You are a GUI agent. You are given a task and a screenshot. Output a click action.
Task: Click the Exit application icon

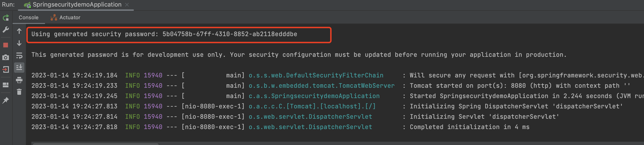[x=6, y=69]
